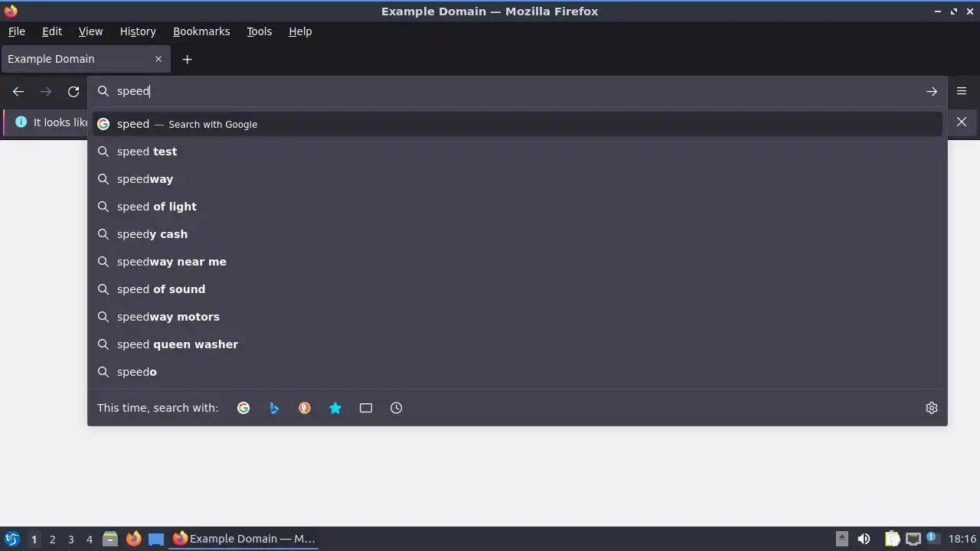This screenshot has height=551, width=980.
Task: Click the blue desktop icon in taskbar
Action: tap(156, 539)
